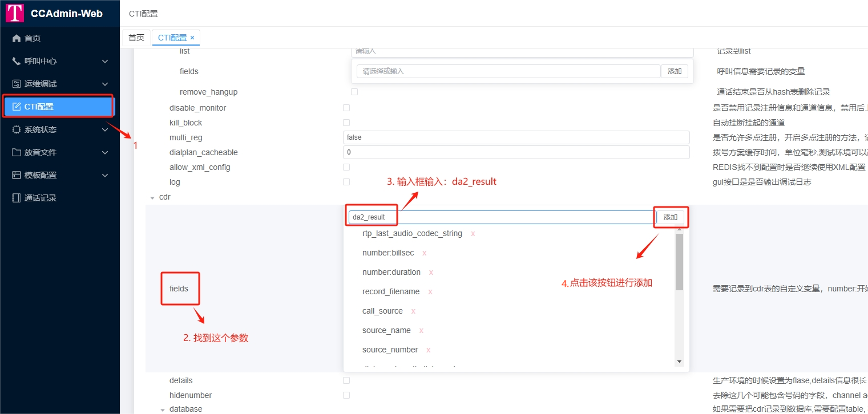Remove the source_name tag via its x
Image resolution: width=868 pixels, height=414 pixels.
pos(422,330)
